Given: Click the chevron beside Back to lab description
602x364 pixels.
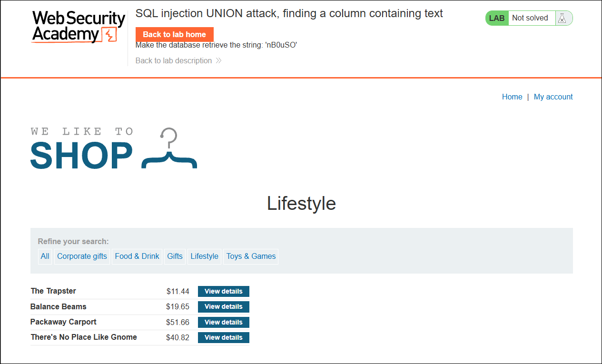Looking at the screenshot, I should tap(218, 60).
